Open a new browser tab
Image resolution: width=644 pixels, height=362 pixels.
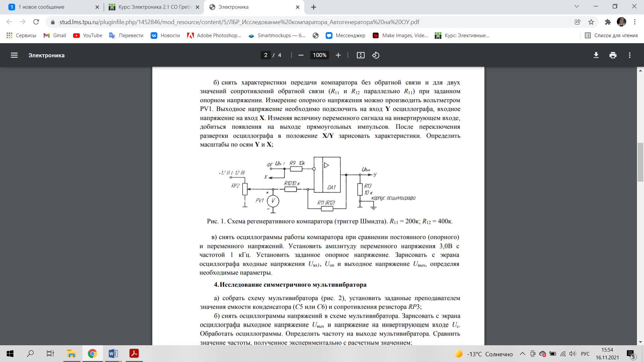tap(314, 7)
